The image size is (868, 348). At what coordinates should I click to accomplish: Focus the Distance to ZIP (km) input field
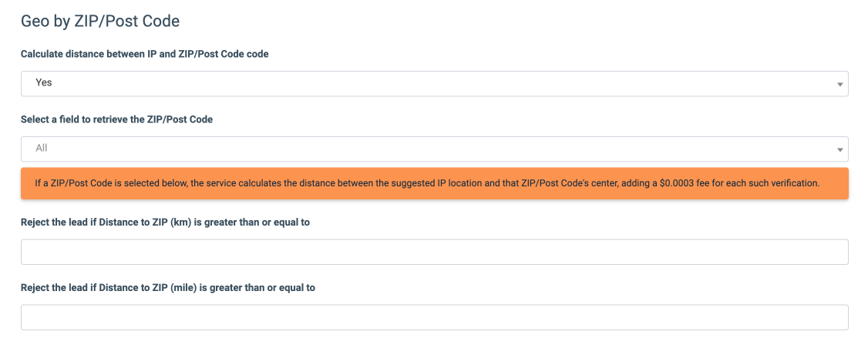point(434,252)
